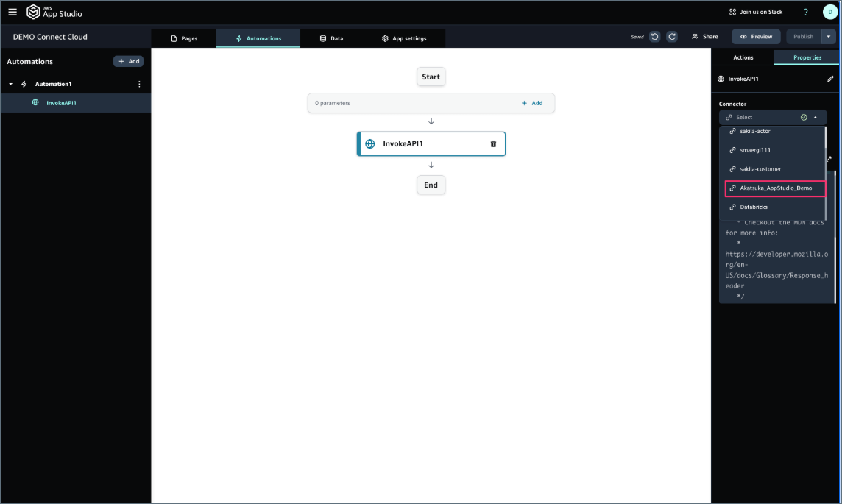Delete the InvokeAPI1 node using the trash icon

point(492,143)
